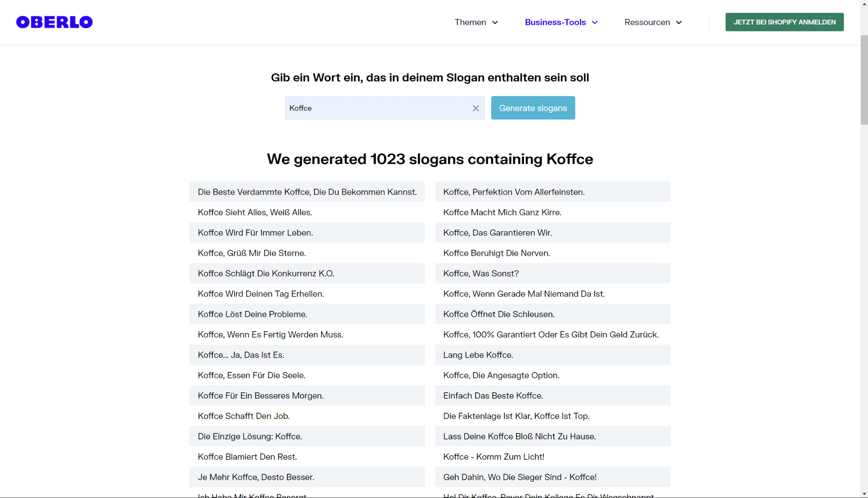Select slogan "Koffce, Perfektion Vom Allerfeinsten."

(514, 192)
